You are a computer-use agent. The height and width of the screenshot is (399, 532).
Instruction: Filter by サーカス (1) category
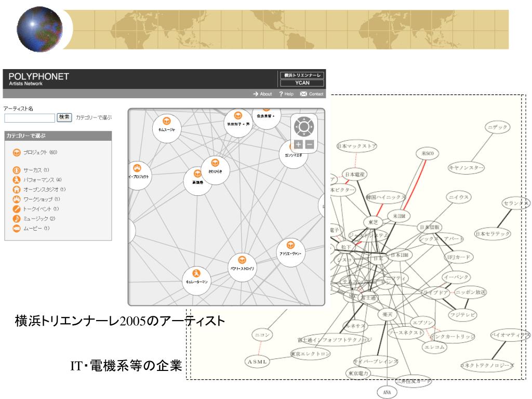pyautogui.click(x=36, y=170)
